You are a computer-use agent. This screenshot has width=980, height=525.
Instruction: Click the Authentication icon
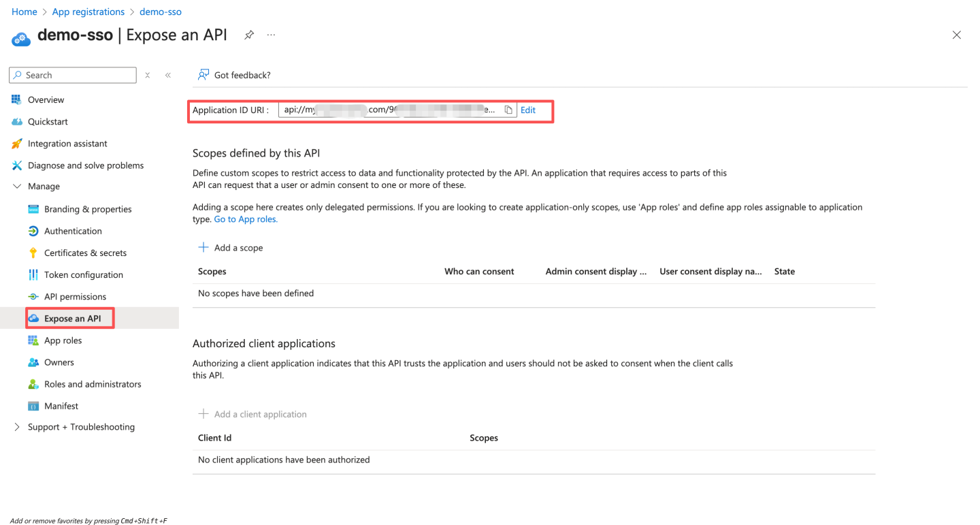33,231
